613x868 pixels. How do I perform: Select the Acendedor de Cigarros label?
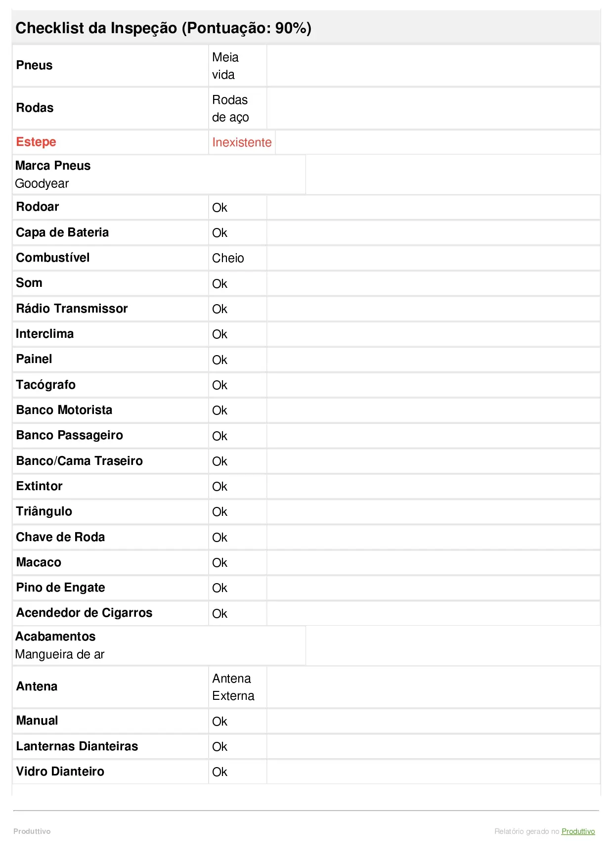(84, 613)
